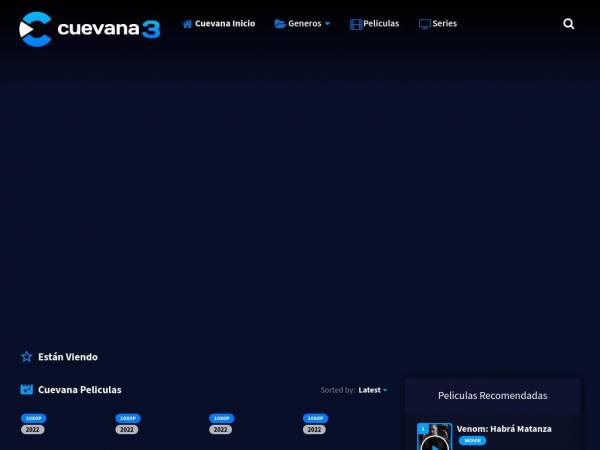The image size is (600, 450).
Task: Click the Están Viendo heading
Action: (68, 357)
